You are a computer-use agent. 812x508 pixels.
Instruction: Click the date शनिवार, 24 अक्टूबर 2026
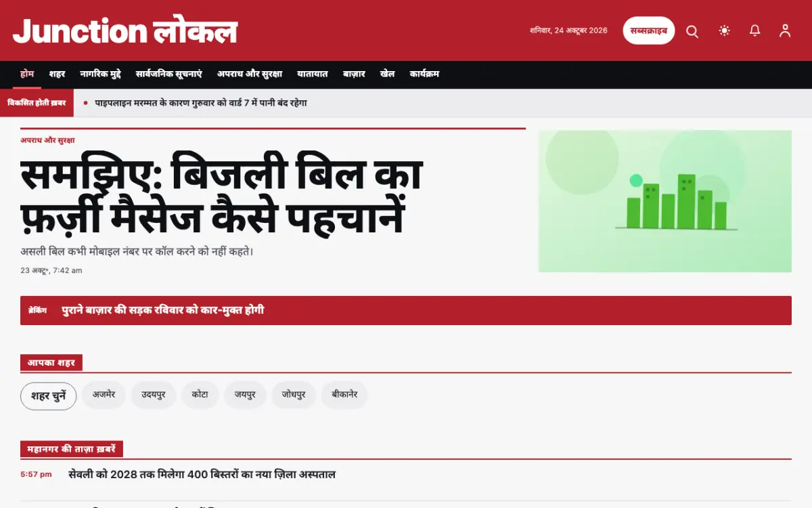(x=568, y=30)
